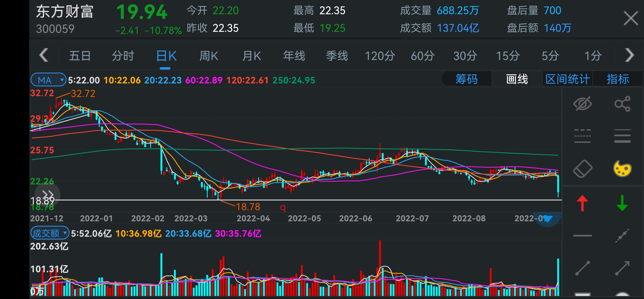Go to the earlier period tabs with left chevron

(44, 55)
